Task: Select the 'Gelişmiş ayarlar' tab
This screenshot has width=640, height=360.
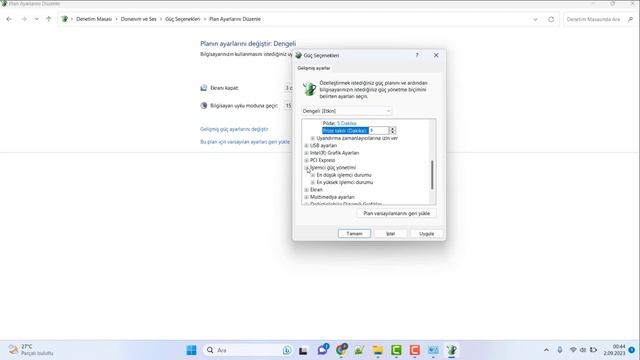Action: point(314,68)
